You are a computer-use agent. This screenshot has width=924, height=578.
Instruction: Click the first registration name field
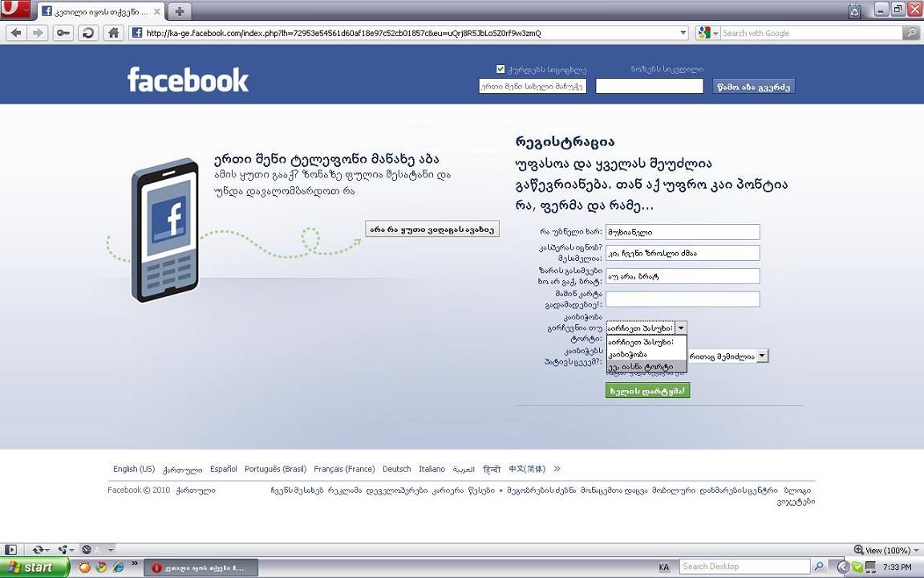tap(683, 232)
